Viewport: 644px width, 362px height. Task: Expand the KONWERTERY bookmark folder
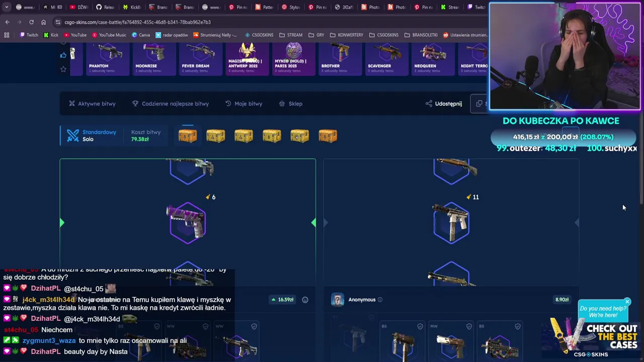[347, 35]
